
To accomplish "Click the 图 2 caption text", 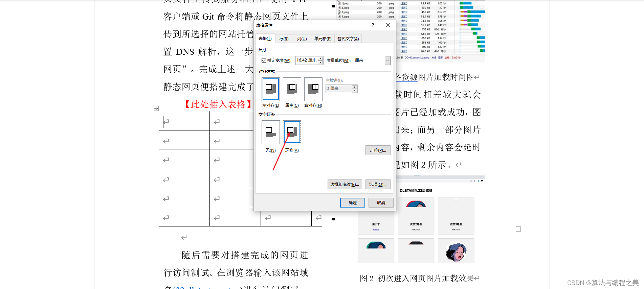I will point(417,278).
